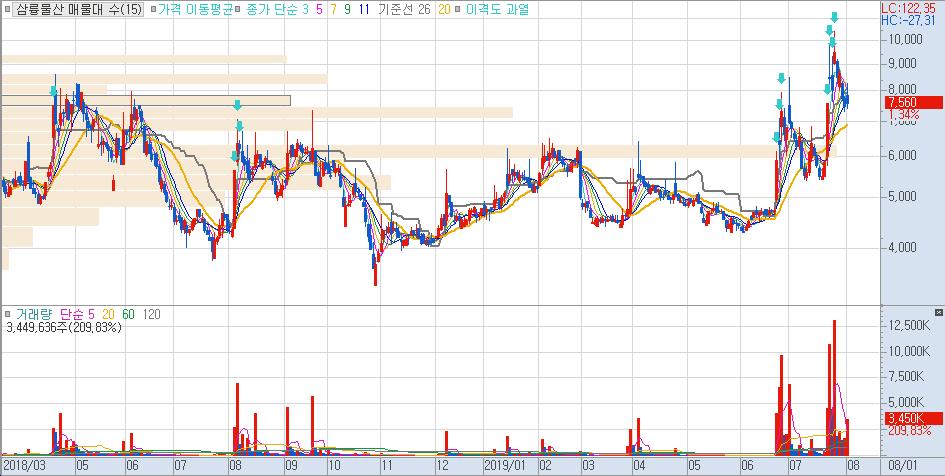
Task: Select the 이격도 과열 indicator label
Action: (497, 10)
